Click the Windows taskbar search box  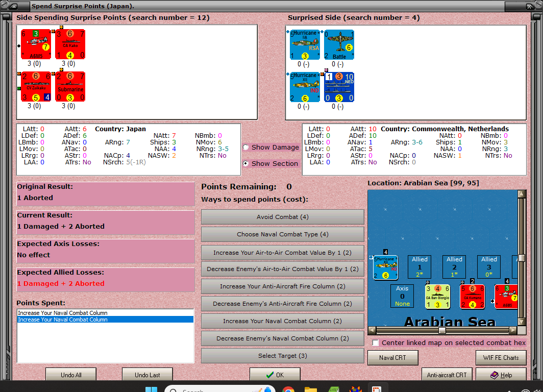point(219,389)
